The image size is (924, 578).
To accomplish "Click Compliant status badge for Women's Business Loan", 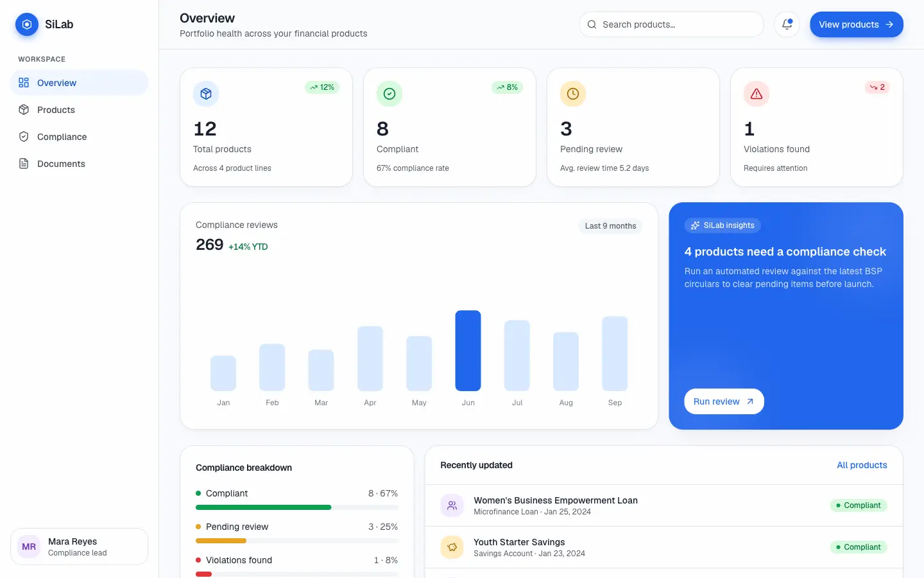I will pyautogui.click(x=859, y=505).
